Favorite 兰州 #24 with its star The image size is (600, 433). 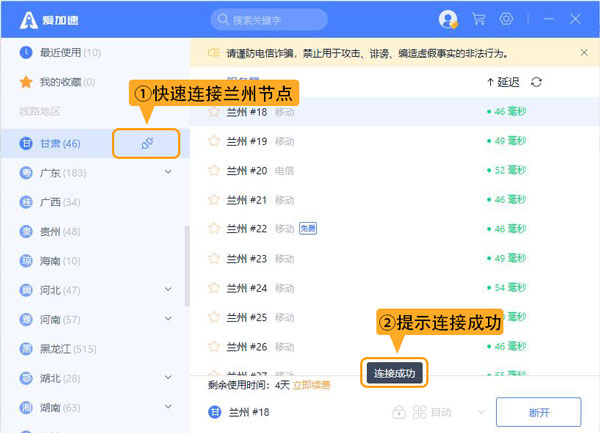coord(214,288)
